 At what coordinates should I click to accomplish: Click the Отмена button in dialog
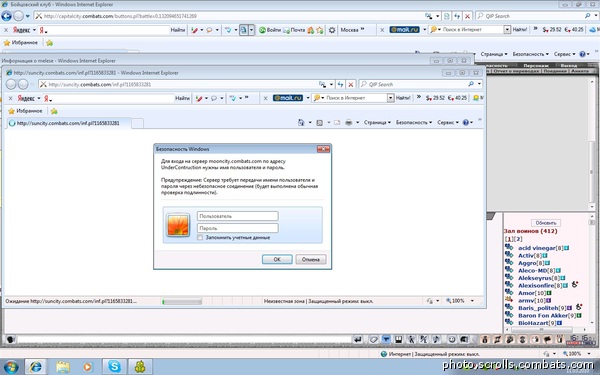point(311,259)
